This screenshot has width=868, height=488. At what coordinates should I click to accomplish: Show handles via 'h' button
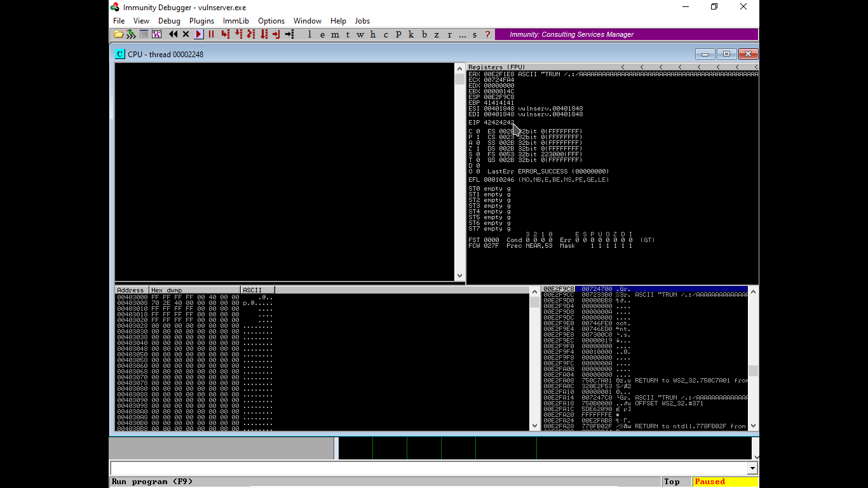coord(373,34)
